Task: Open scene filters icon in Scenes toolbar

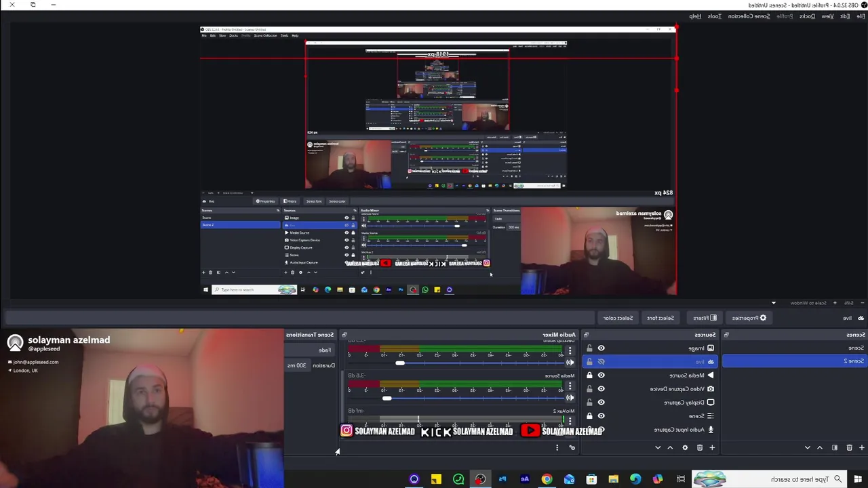Action: pos(834,447)
